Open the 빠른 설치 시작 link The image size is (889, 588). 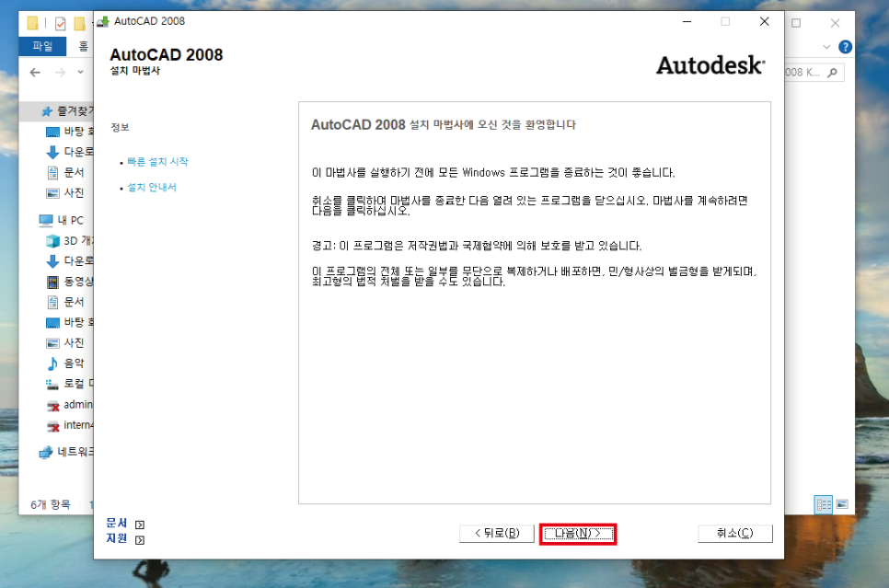coord(157,162)
